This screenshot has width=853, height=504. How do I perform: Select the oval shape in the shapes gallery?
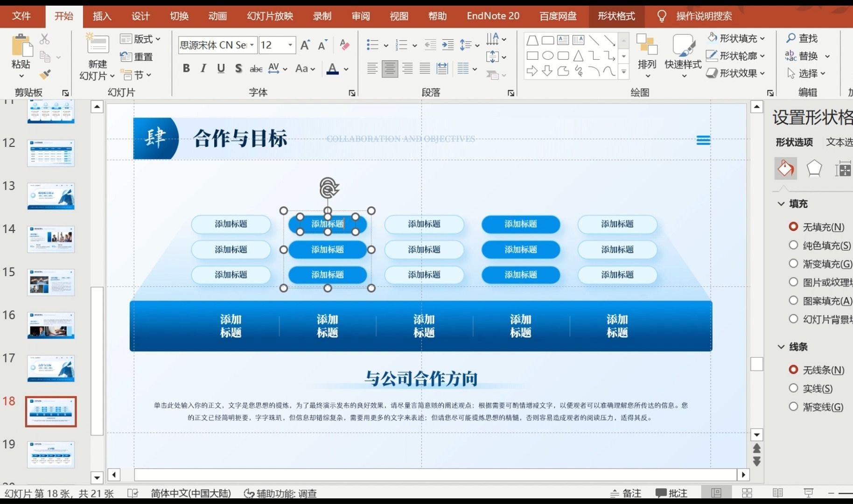coord(547,56)
